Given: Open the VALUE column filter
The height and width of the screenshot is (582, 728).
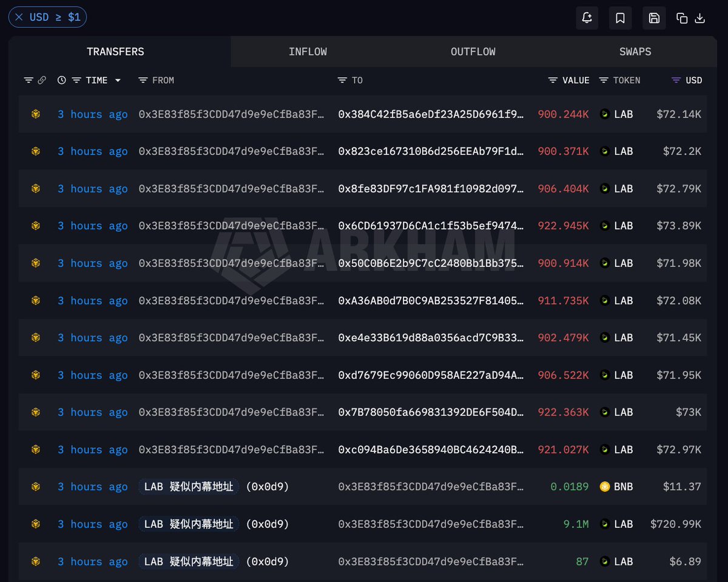Looking at the screenshot, I should (553, 80).
